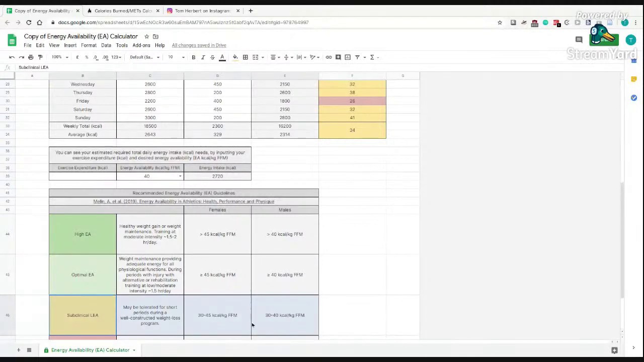Screen dimensions: 644x362
Task: Click the Redo icon in toolbar
Action: (x=22, y=57)
